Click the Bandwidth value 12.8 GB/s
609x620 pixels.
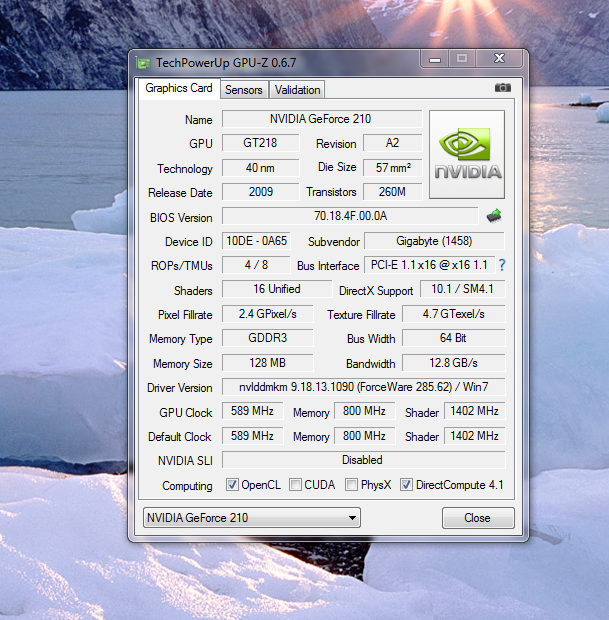coord(454,363)
